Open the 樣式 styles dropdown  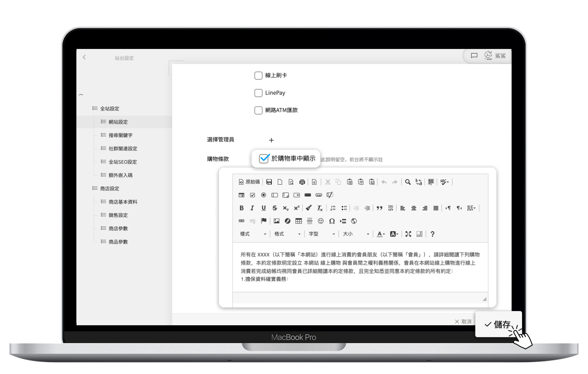click(x=253, y=234)
